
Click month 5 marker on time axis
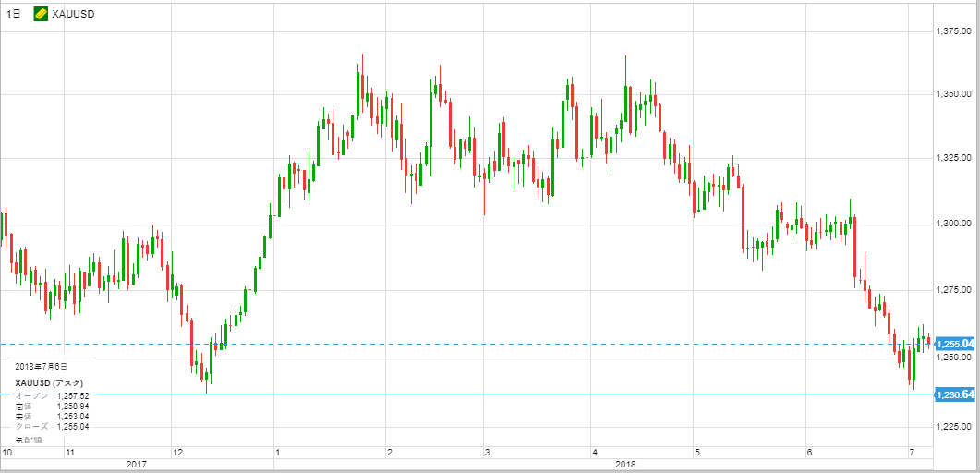click(x=698, y=452)
